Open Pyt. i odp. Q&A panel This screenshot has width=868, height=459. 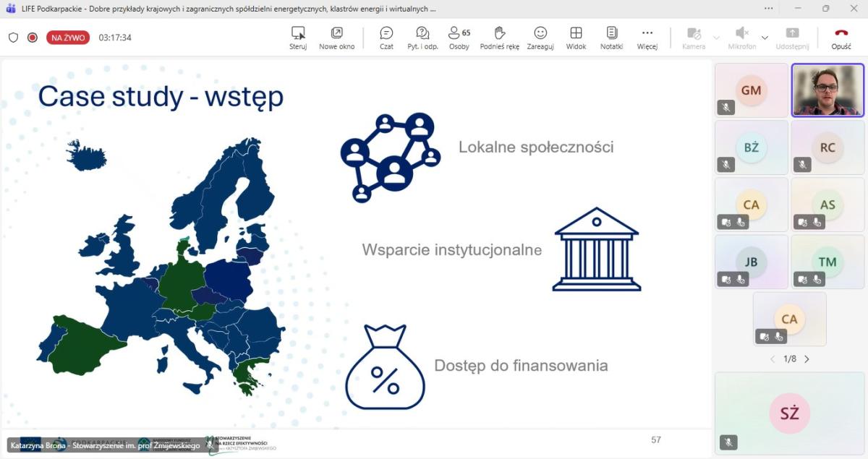click(422, 38)
